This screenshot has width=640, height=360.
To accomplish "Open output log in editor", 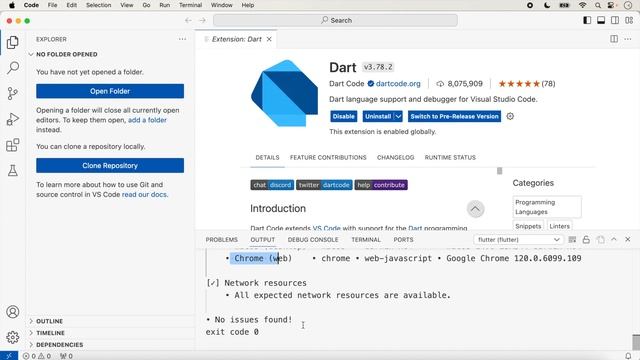I will click(x=600, y=240).
